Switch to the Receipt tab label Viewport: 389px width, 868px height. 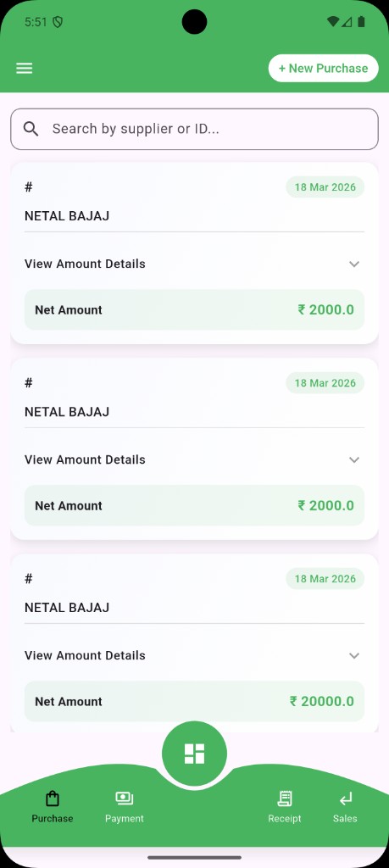click(285, 818)
